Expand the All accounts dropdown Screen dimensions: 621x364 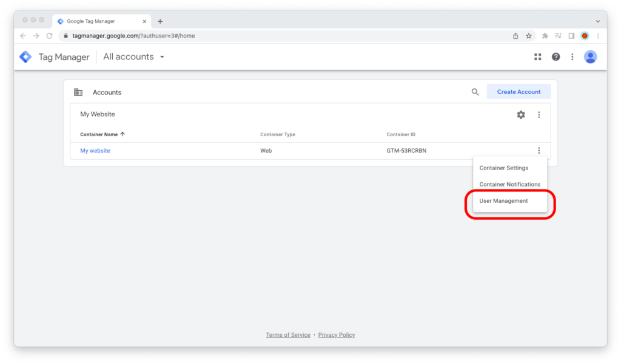click(134, 57)
